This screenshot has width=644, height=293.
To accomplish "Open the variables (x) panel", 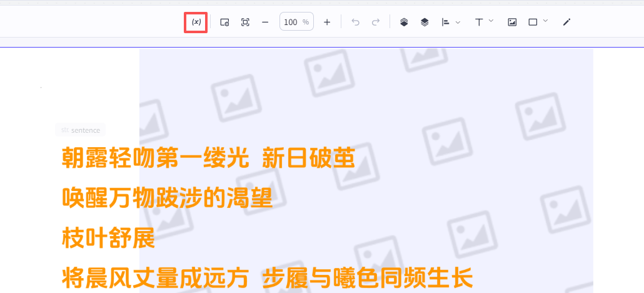I will [x=196, y=22].
